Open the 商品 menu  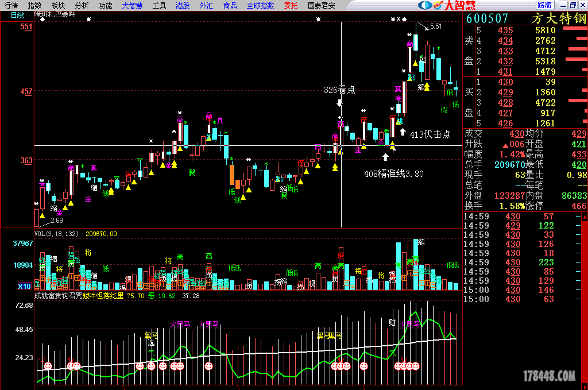(x=230, y=5)
